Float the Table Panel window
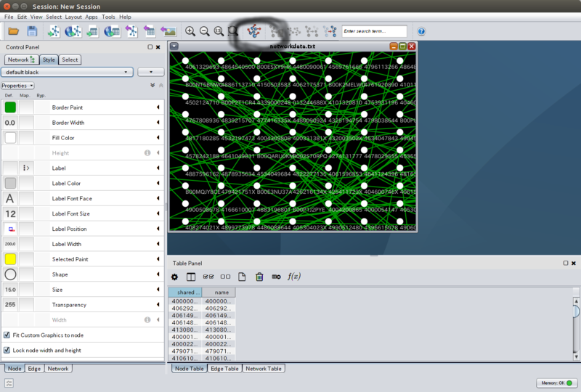Viewport: 581px width, 392px height. pyautogui.click(x=566, y=263)
